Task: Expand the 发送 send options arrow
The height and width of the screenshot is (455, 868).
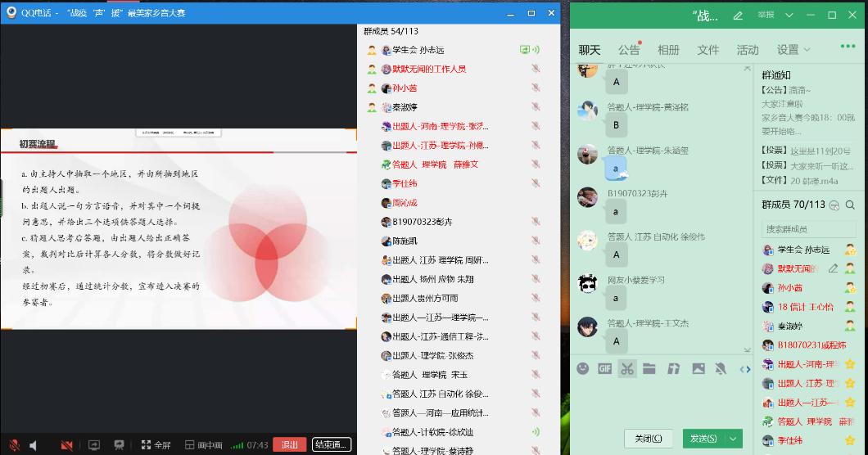Action: [734, 439]
